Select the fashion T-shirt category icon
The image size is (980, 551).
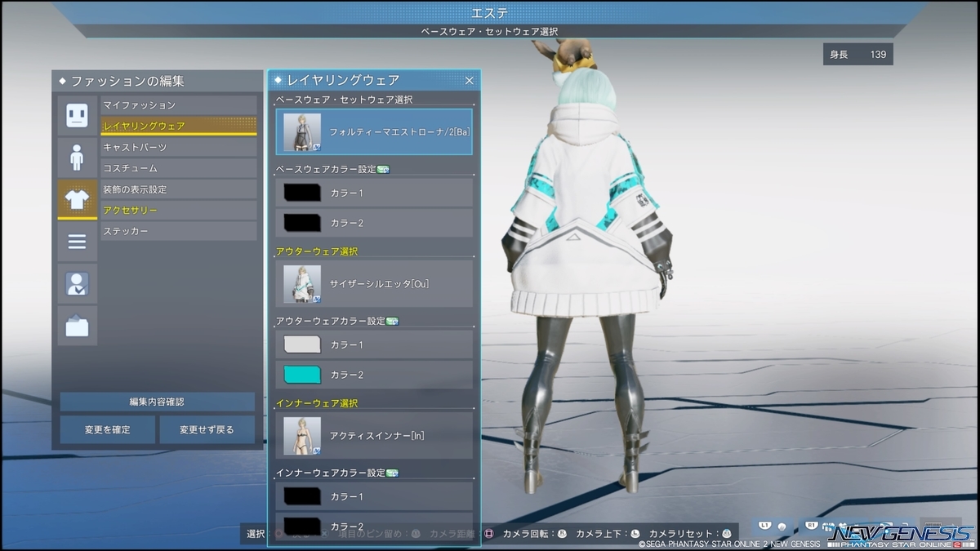click(77, 200)
